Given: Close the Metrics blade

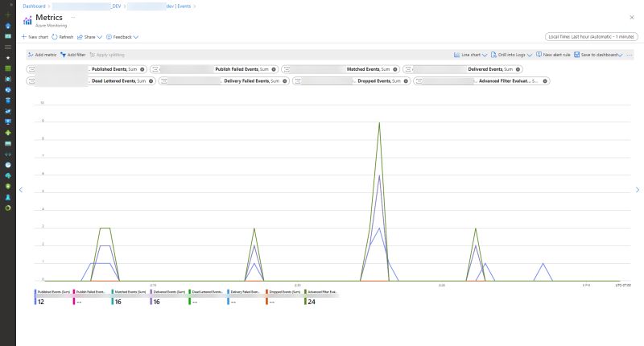Looking at the screenshot, I should (632, 17).
